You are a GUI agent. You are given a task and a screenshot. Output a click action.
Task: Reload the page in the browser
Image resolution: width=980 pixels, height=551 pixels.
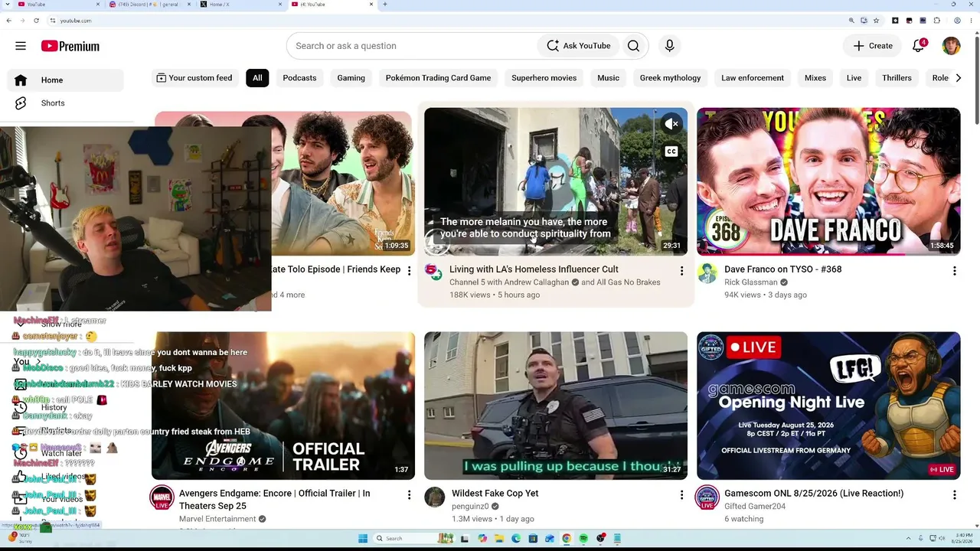[36, 21]
